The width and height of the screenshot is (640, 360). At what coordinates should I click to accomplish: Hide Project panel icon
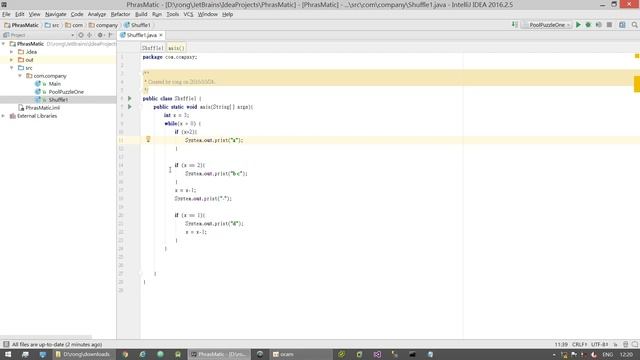pyautogui.click(x=110, y=35)
